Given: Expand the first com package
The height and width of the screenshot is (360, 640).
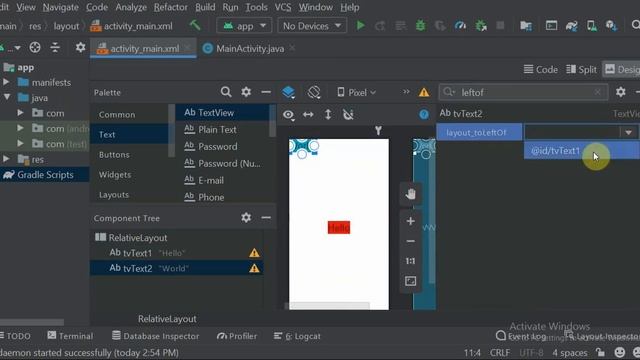Looking at the screenshot, I should click(20, 113).
